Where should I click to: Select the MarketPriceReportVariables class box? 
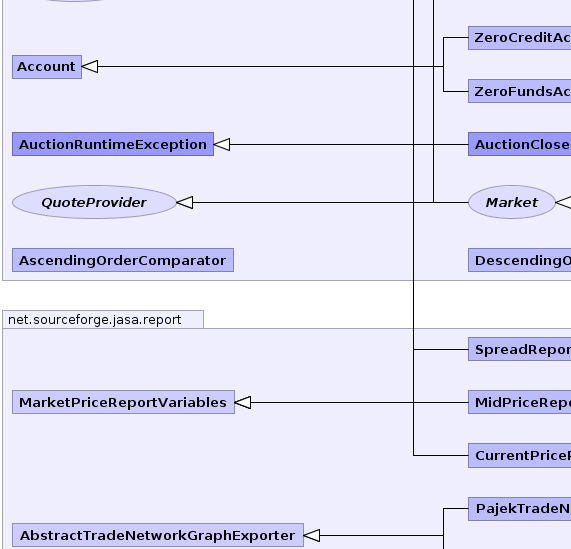click(x=123, y=402)
